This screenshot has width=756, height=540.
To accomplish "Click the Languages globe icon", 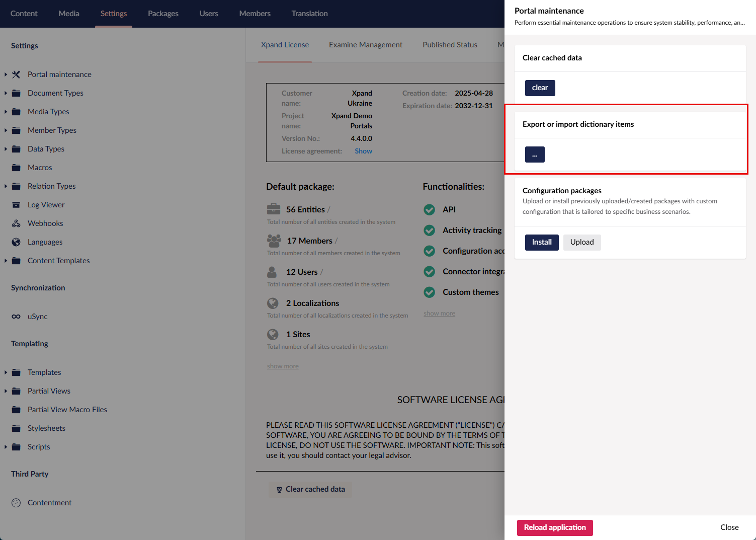I will (16, 242).
